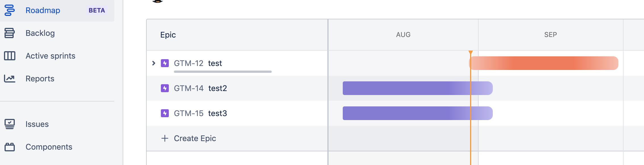Select the epic lightning icon next to GTM-14

tap(165, 88)
